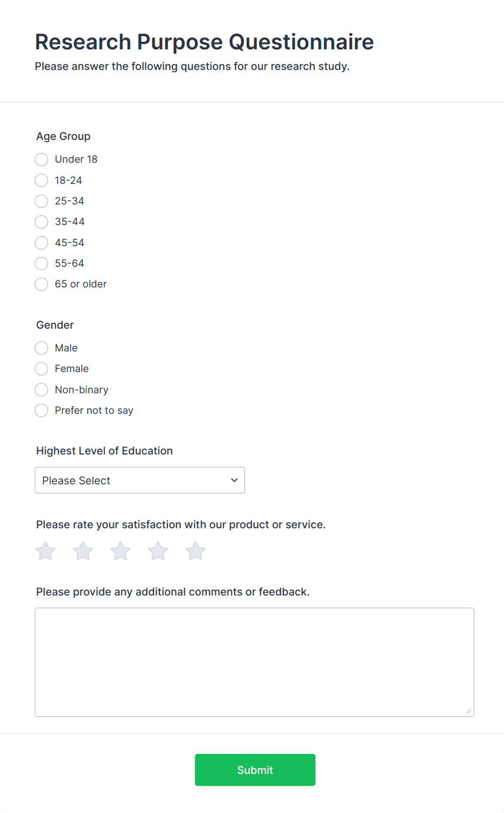Select a one-star satisfaction rating
This screenshot has width=504, height=813.
coord(46,550)
